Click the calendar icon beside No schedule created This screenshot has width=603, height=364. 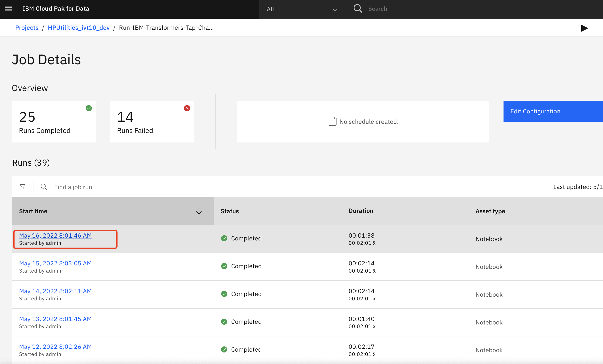click(332, 121)
